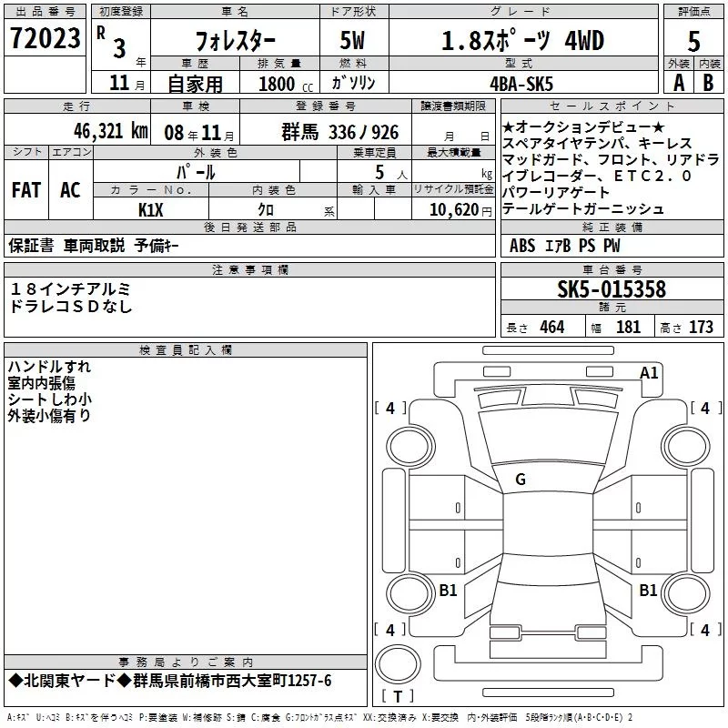
Task: Click the inspector note 室内内張傷
Action: 41,383
